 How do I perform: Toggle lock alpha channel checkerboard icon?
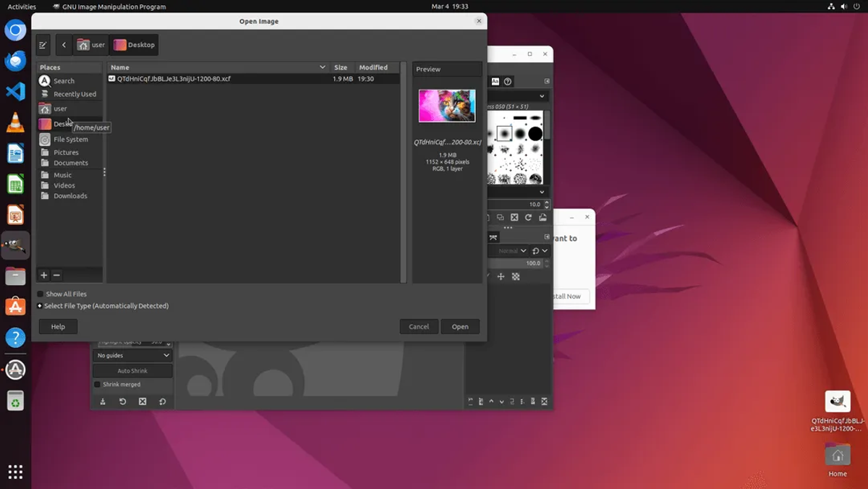pos(516,276)
